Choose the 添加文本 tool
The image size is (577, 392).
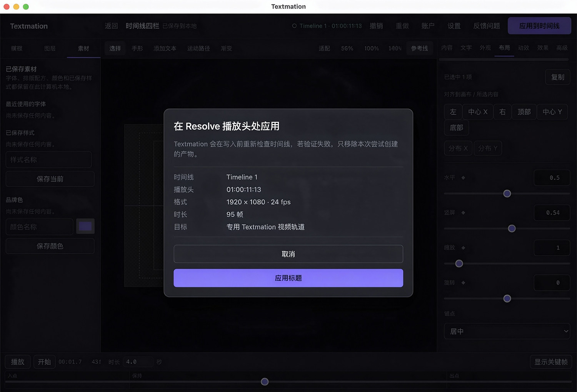(165, 48)
